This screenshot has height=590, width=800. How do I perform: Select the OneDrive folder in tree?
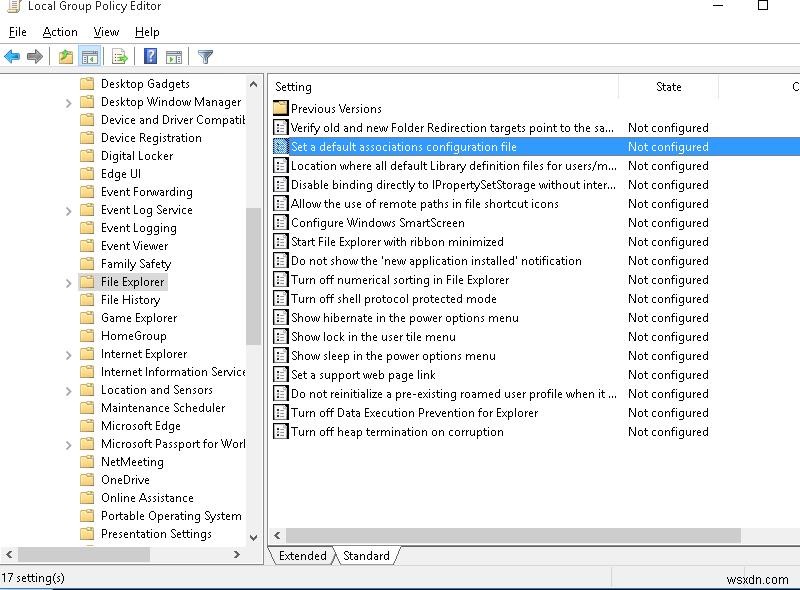(x=125, y=480)
